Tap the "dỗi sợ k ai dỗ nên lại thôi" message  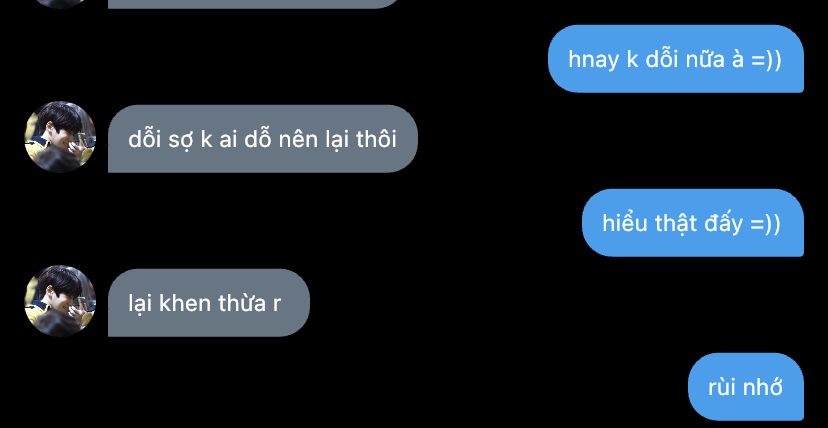point(262,139)
